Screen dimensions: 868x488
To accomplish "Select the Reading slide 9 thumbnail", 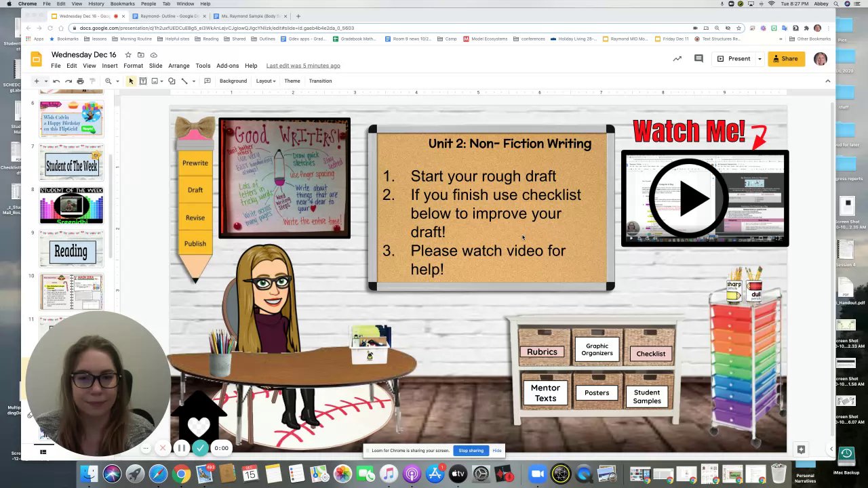I will pos(71,249).
